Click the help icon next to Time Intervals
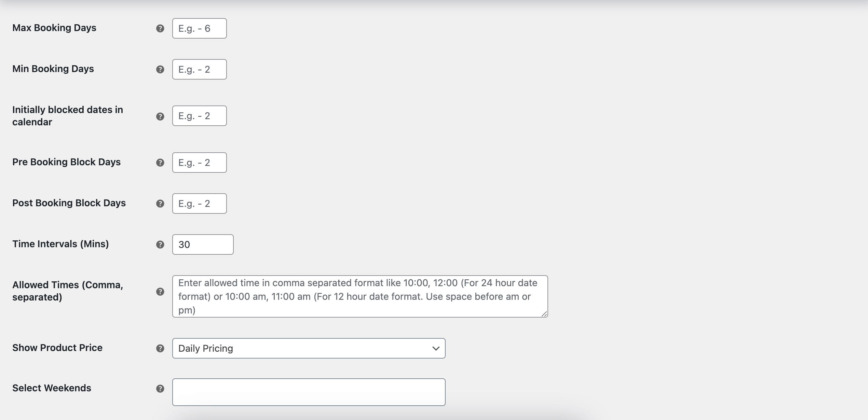 [x=160, y=244]
